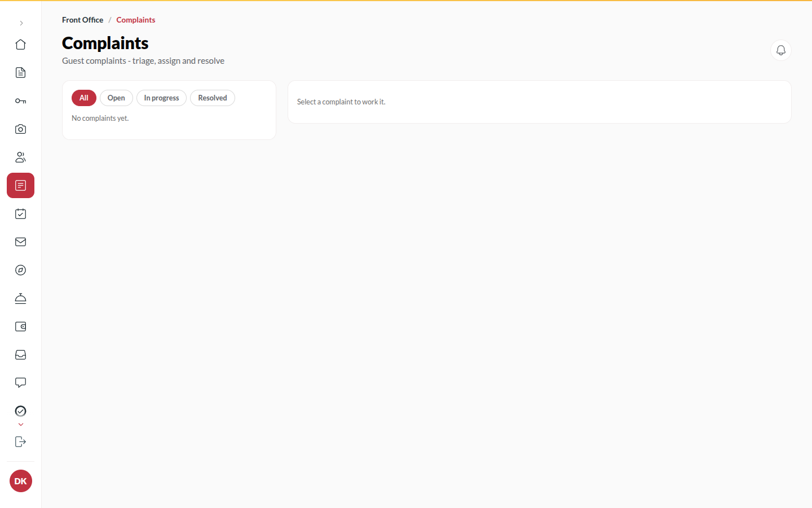The image size is (812, 508).
Task: Open the mail envelope icon in sidebar
Action: click(21, 242)
